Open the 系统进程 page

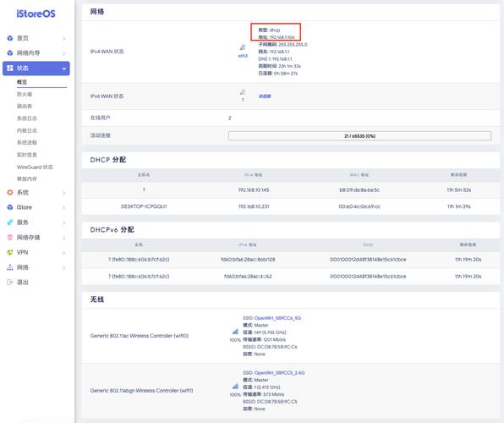point(27,142)
